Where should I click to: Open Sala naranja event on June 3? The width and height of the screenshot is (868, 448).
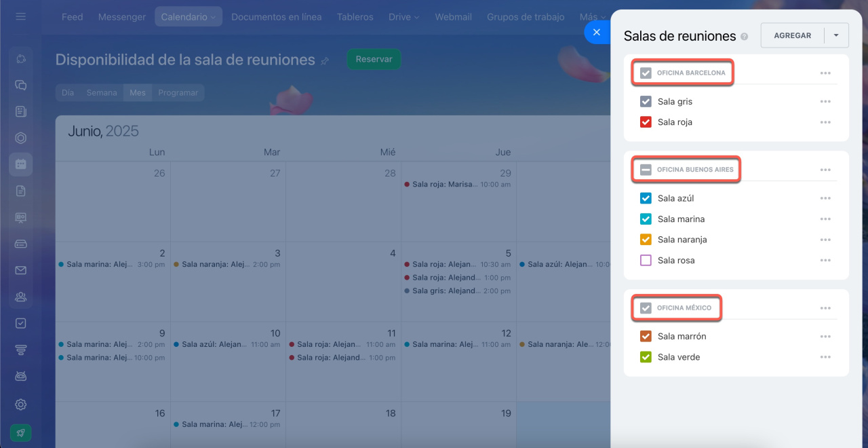(x=227, y=264)
